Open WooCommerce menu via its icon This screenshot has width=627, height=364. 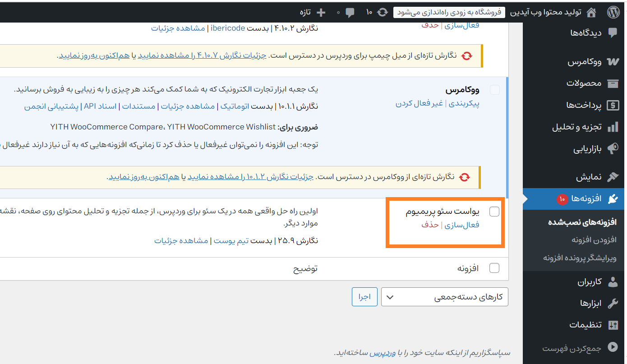(613, 62)
